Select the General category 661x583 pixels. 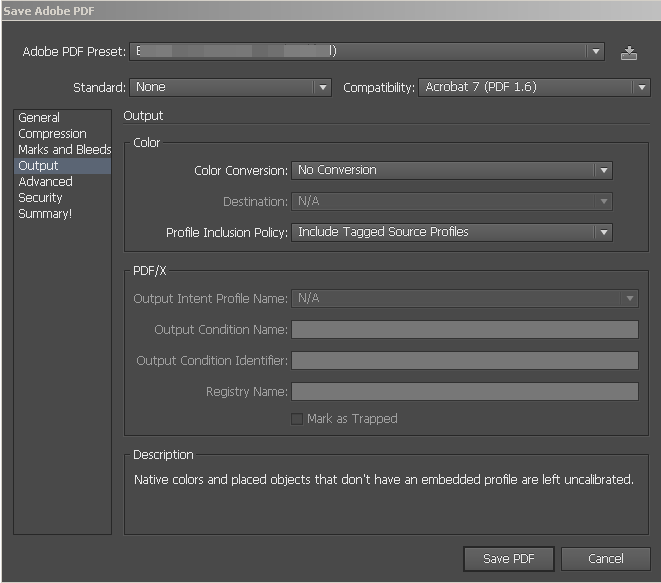39,118
